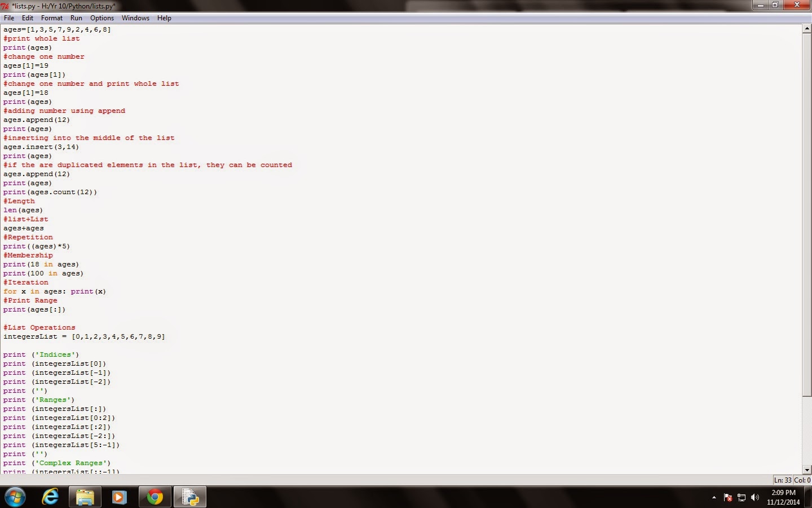The height and width of the screenshot is (508, 812).
Task: Click line 'for x in ages: print(x)'
Action: pos(55,291)
